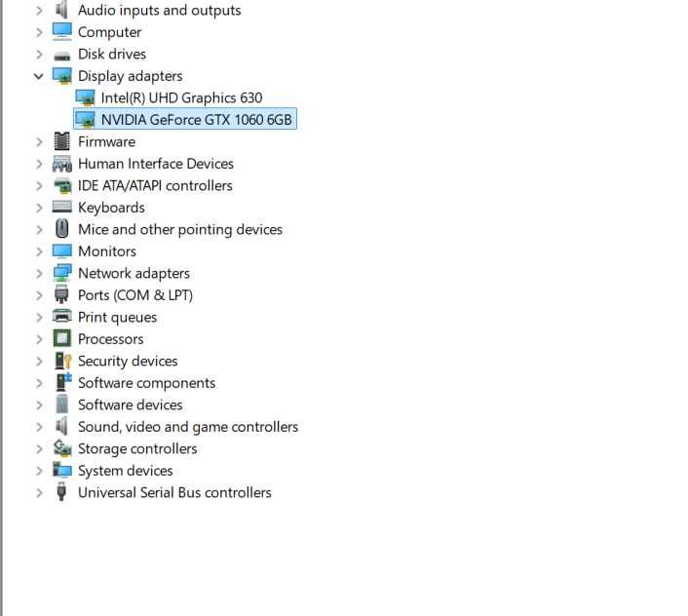Click the IDE ATA/ATAPI controllers icon
The image size is (688, 616).
61,185
